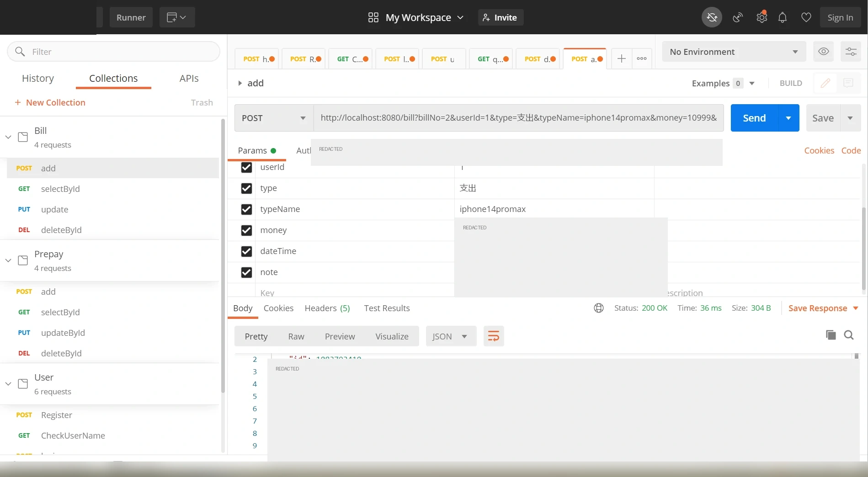Click the Runner button
Viewport: 868px width, 477px height.
[131, 17]
